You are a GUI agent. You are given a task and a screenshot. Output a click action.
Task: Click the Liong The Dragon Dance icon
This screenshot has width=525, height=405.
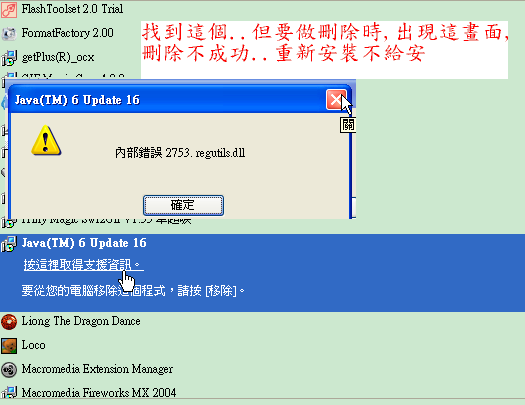tap(9, 322)
